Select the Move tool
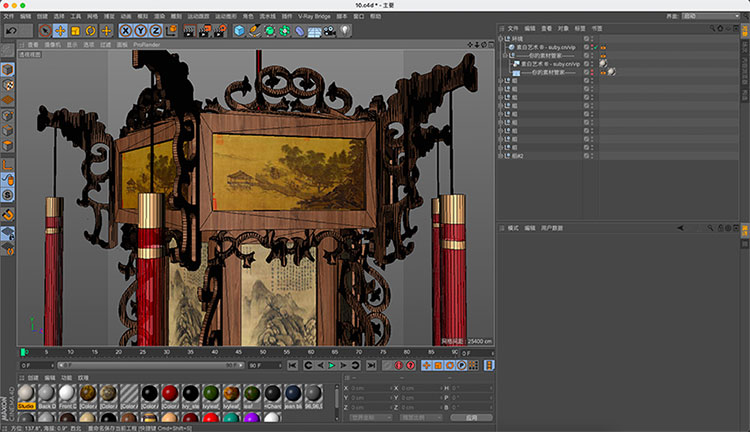The width and height of the screenshot is (750, 432). [x=60, y=31]
